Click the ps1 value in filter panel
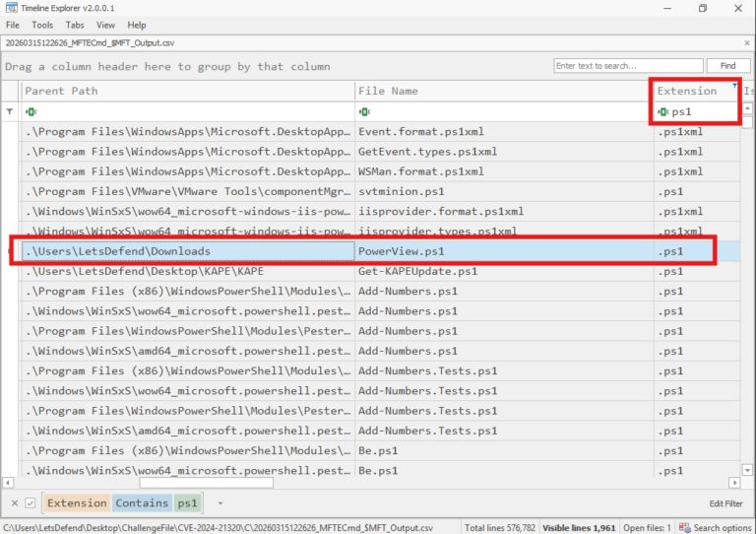The width and height of the screenshot is (756, 534). [188, 502]
